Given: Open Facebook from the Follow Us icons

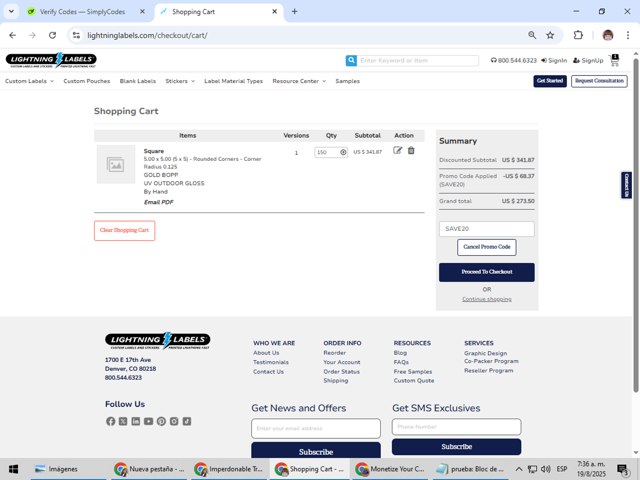Looking at the screenshot, I should tap(110, 421).
